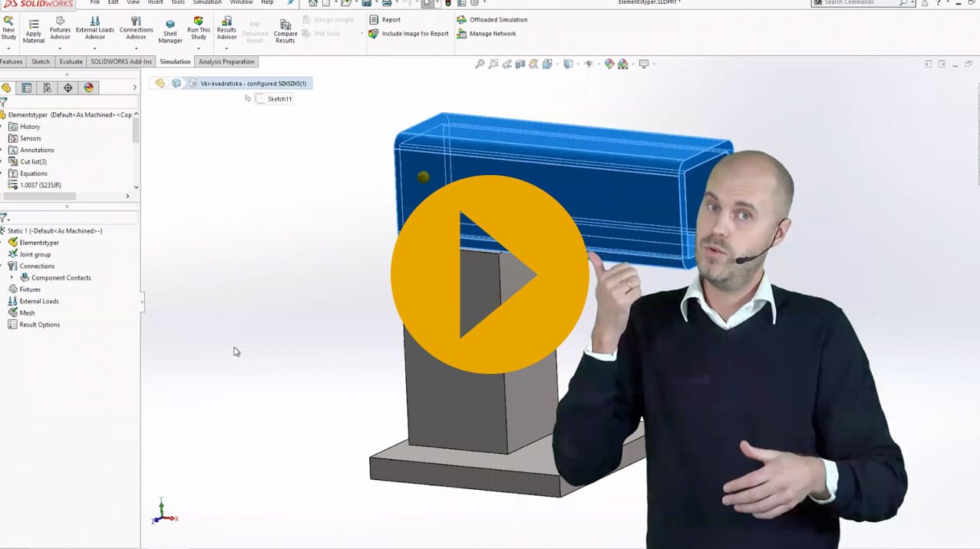Open the Help menu

tap(267, 3)
